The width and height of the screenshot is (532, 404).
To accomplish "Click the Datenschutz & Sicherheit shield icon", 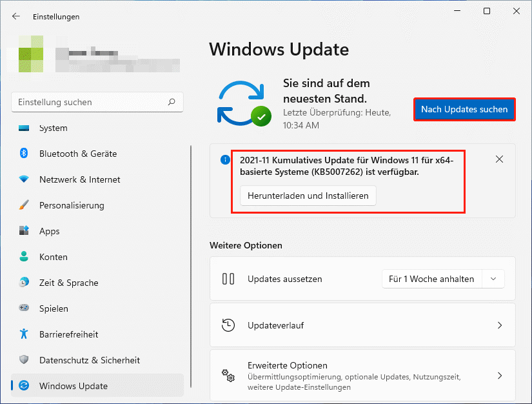I will point(24,360).
